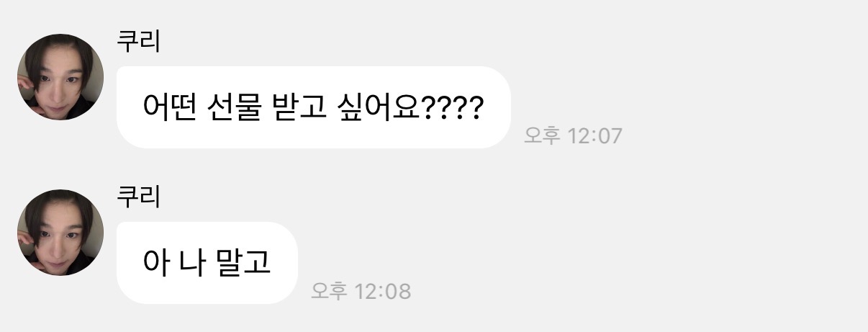
Task: Open 쿠리's profile photo beside the second message
Action: coord(60,233)
